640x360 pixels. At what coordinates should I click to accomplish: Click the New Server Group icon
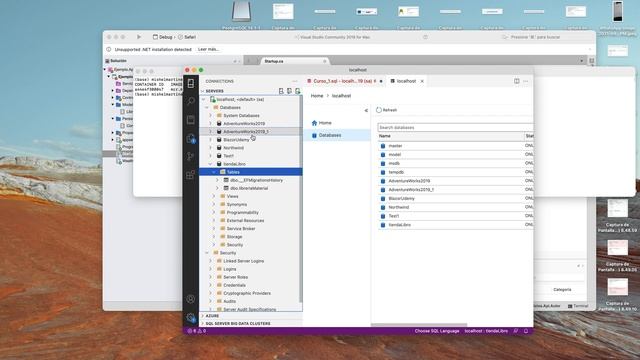[289, 91]
